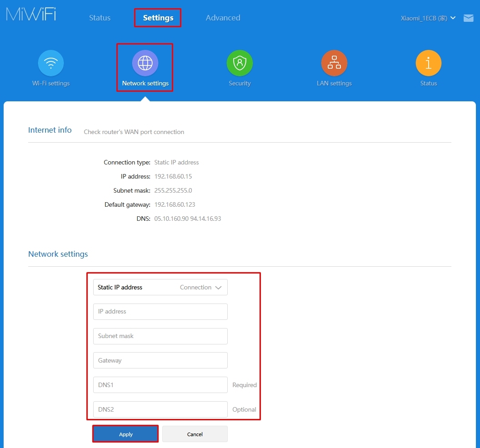Click the Connection type value Static IP address
This screenshot has height=448, width=480.
[x=176, y=162]
